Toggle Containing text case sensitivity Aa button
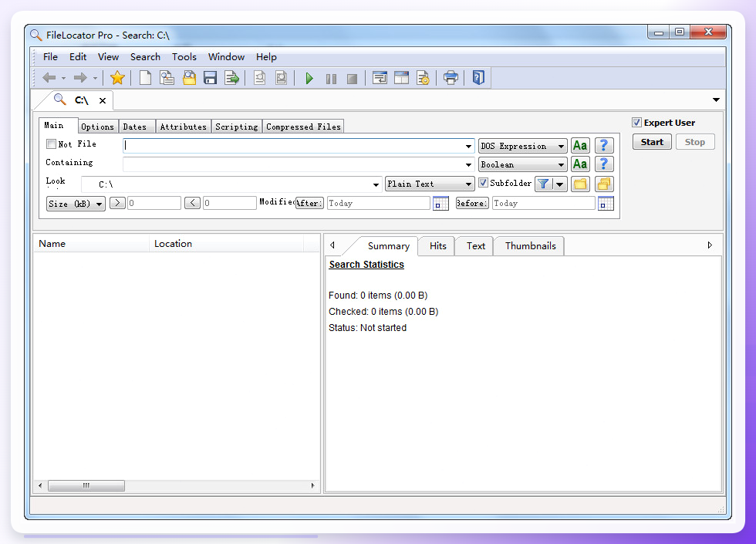 580,164
